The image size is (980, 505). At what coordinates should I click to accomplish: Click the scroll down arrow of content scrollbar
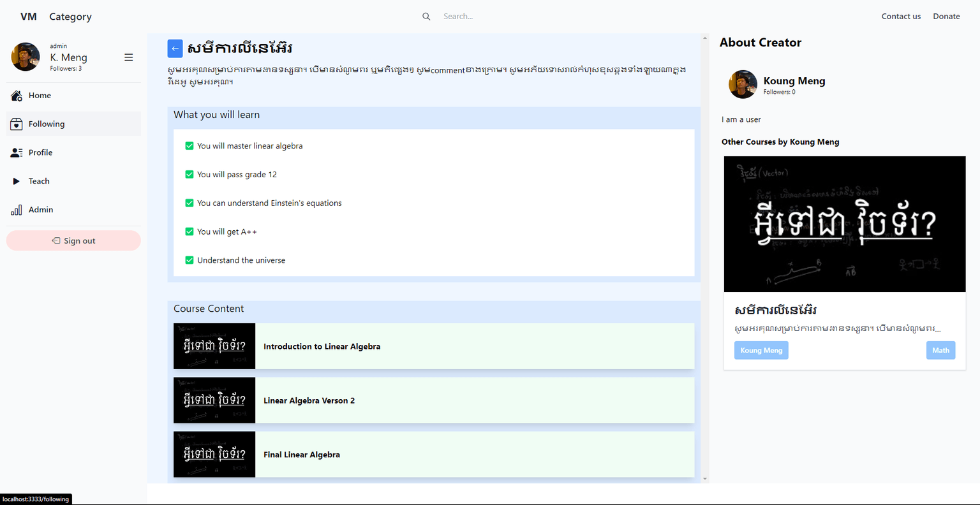pyautogui.click(x=705, y=478)
